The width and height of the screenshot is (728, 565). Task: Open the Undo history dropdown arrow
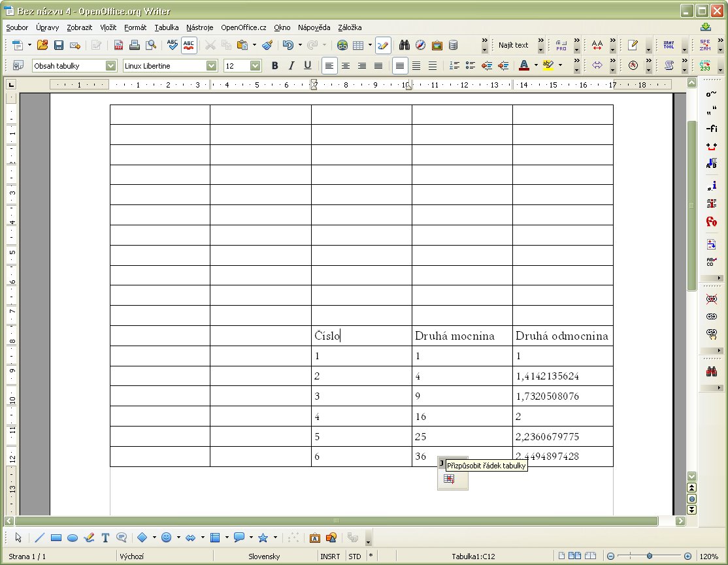[300, 45]
